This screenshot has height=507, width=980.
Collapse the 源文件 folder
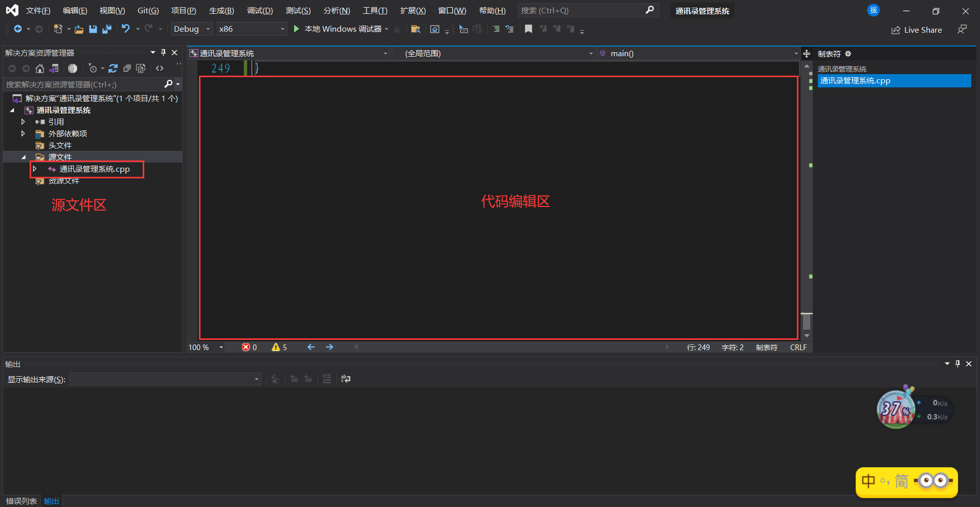(24, 157)
